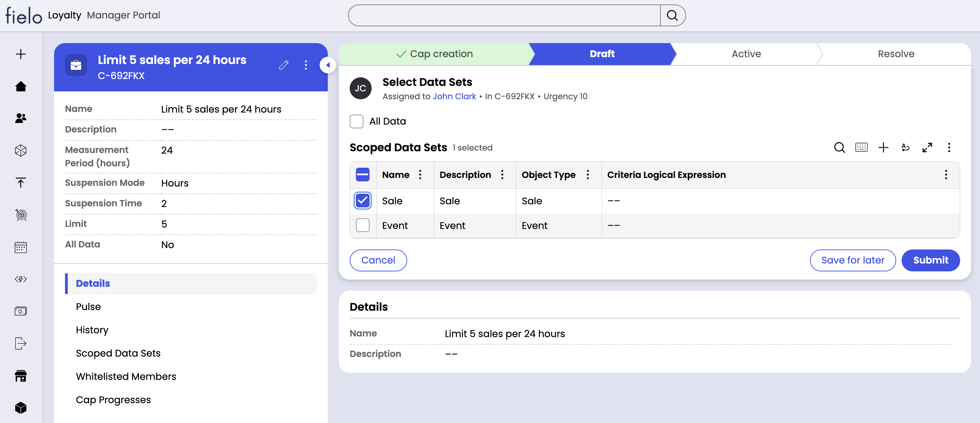980x423 pixels.
Task: Click the magnifier button beside search field
Action: coord(672,16)
